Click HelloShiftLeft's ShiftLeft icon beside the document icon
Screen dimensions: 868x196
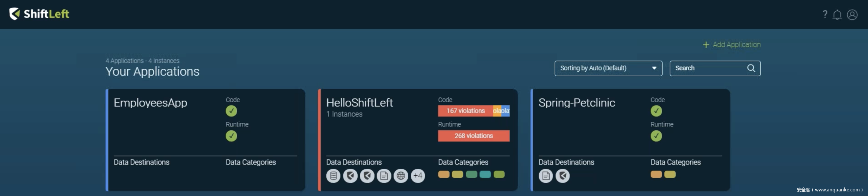[367, 176]
